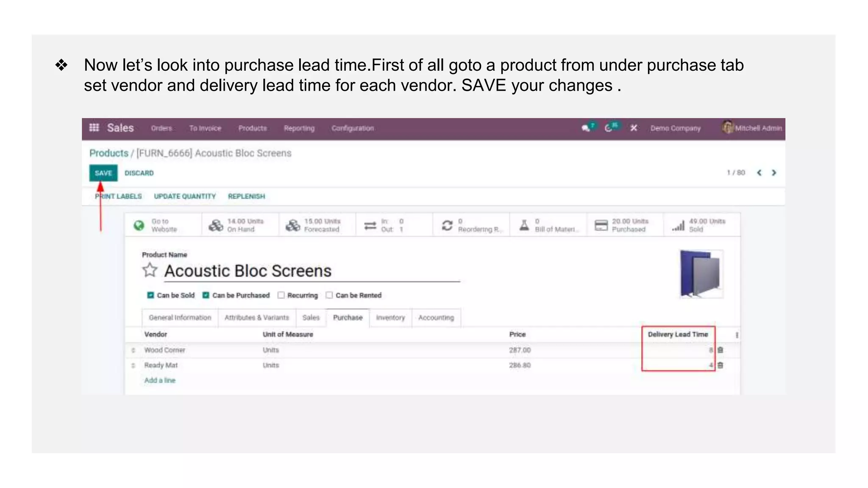Select the Wood Corner vendor cell
The height and width of the screenshot is (488, 868).
[164, 350]
